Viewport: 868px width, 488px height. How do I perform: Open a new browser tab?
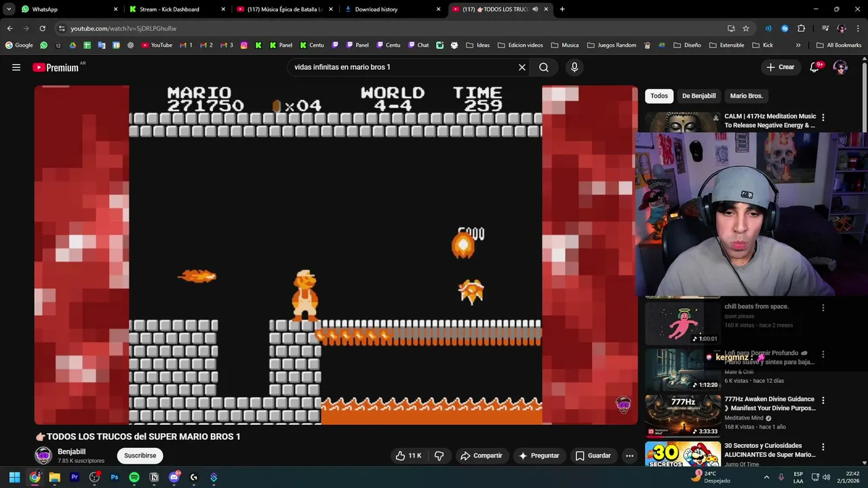coord(562,9)
